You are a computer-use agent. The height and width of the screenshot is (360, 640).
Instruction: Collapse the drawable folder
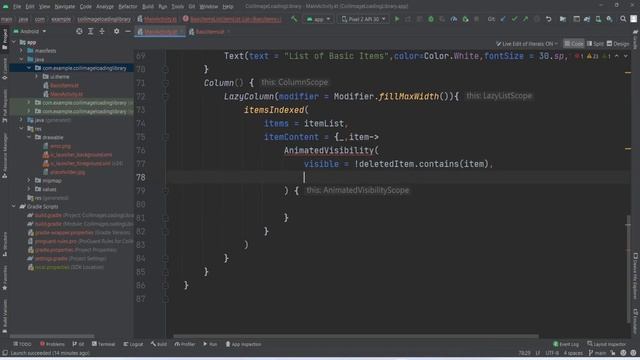tap(29, 137)
